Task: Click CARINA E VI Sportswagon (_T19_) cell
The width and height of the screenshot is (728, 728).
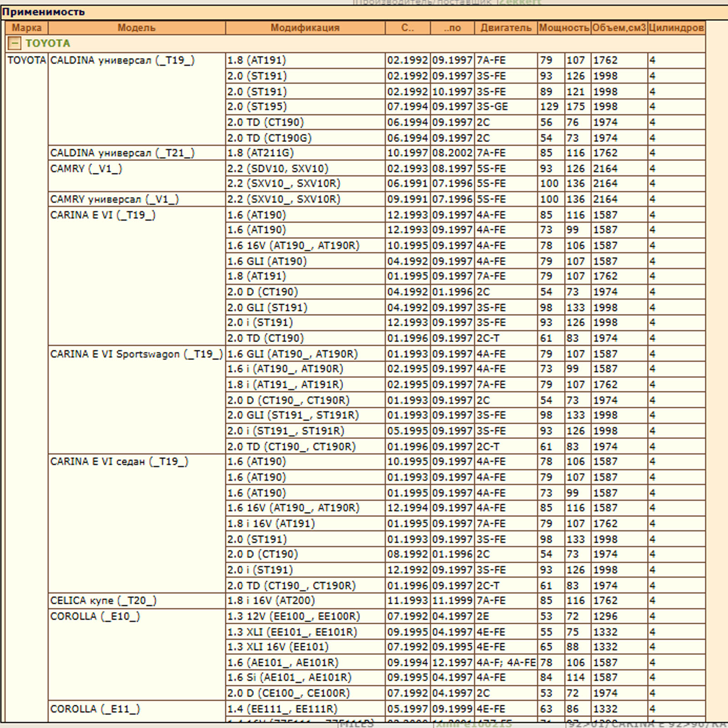Action: 136,354
